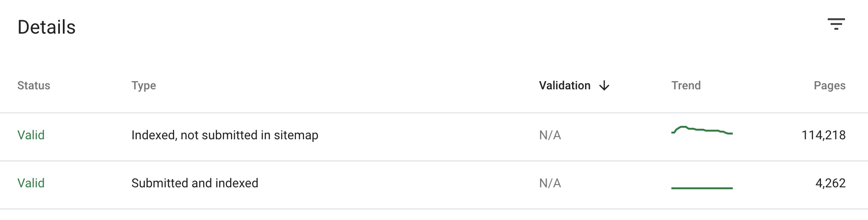Open the 'Indexed, not submitted in sitemap' row
Viewport: 868px width, 220px height.
coord(224,135)
